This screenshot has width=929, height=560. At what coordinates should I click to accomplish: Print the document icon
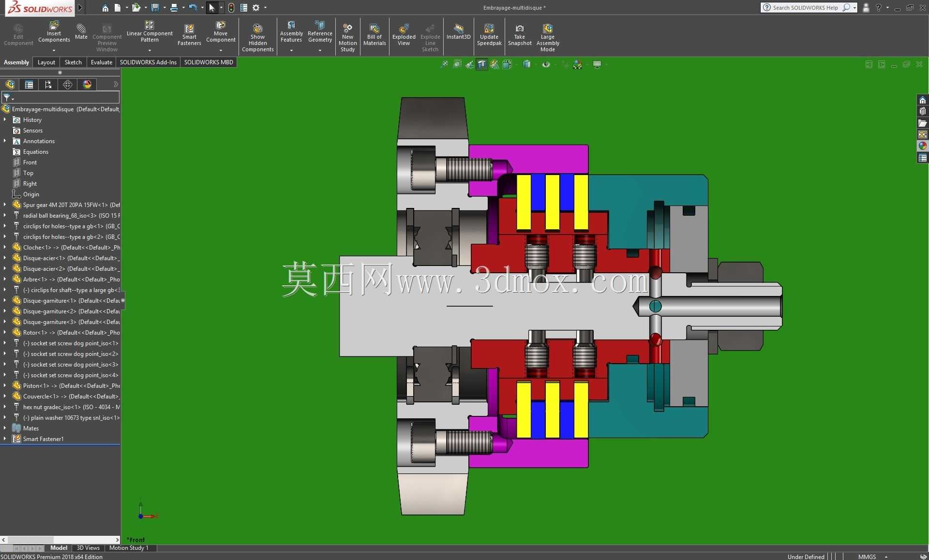tap(174, 8)
